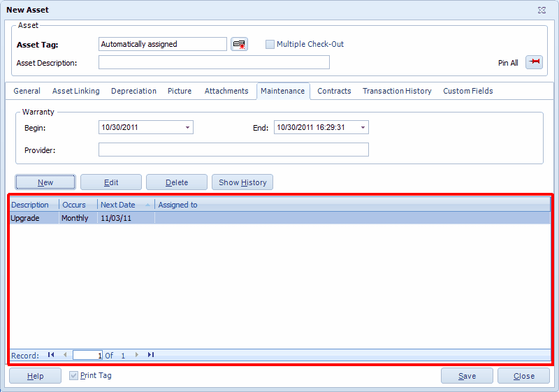Close the New Asset window
Image resolution: width=559 pixels, height=392 pixels.
[542, 10]
